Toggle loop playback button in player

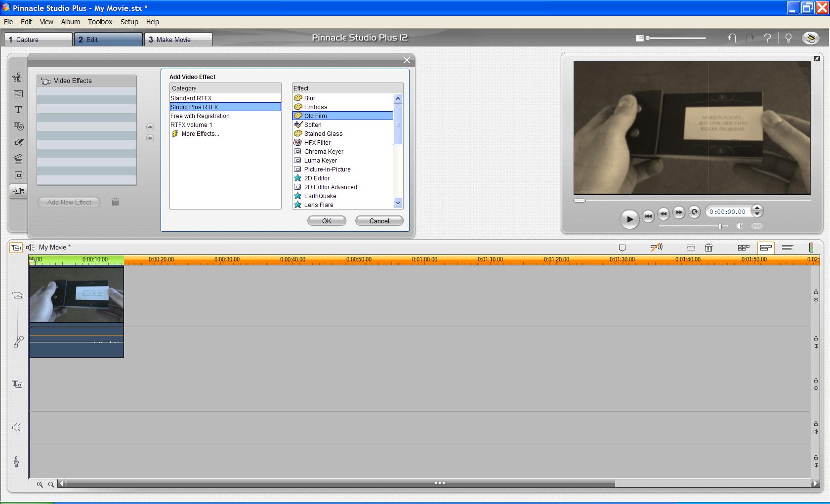(x=695, y=212)
